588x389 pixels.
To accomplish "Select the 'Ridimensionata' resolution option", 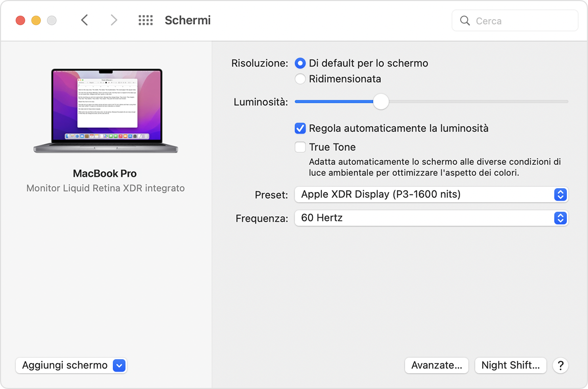I will (300, 79).
